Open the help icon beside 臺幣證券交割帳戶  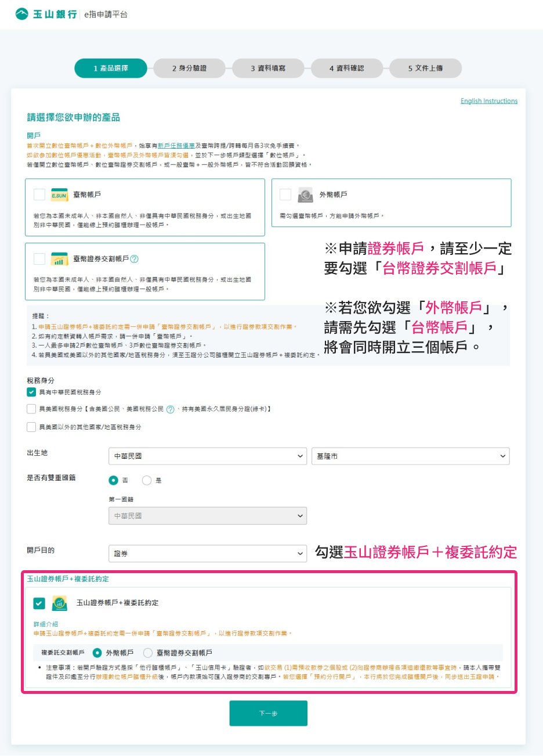point(135,259)
